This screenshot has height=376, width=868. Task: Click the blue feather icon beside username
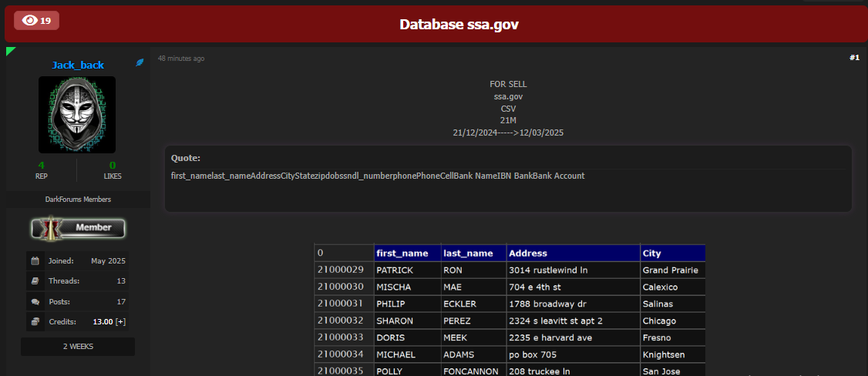tap(140, 62)
